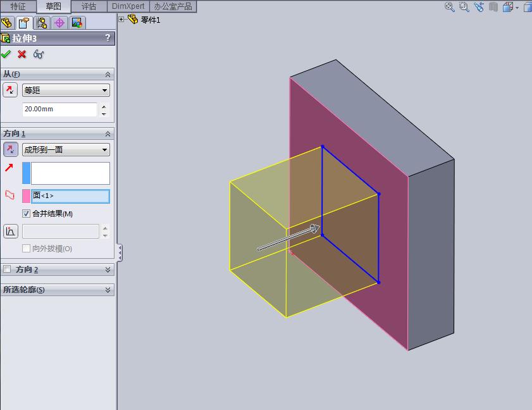Confirm the extrude with the green checkmark
Screen dimensions: 532x410
coord(6,54)
